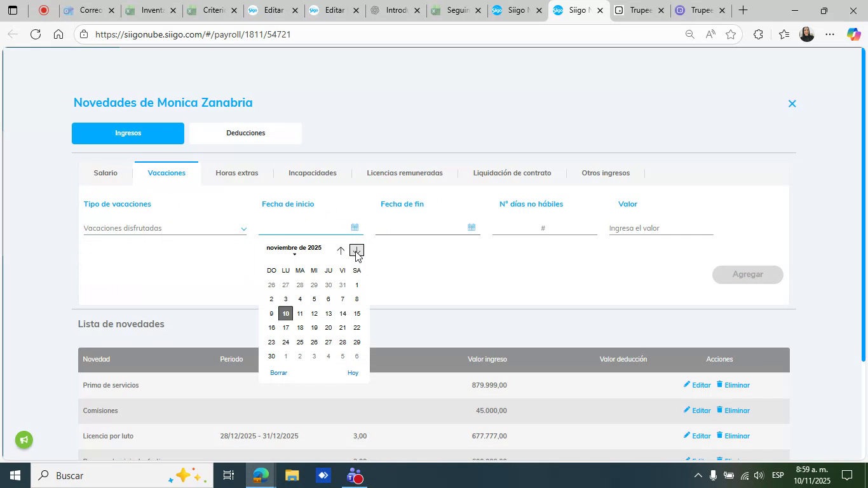Open the Fecha de fin calendar icon
The image size is (868, 488).
coord(471,227)
